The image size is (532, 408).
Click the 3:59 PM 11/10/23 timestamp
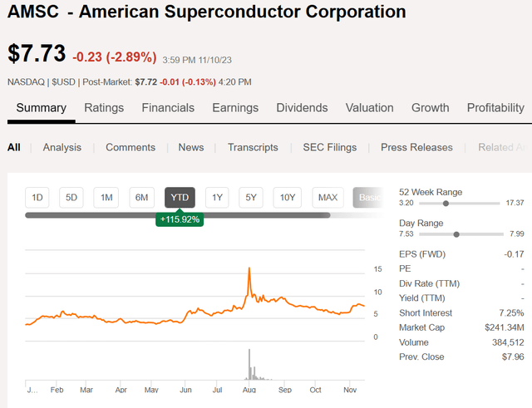197,60
